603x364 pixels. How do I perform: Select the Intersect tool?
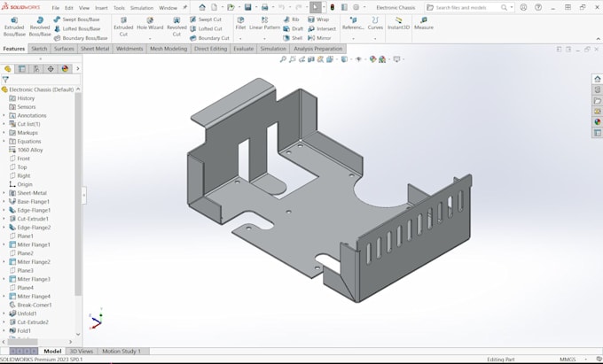[322, 29]
